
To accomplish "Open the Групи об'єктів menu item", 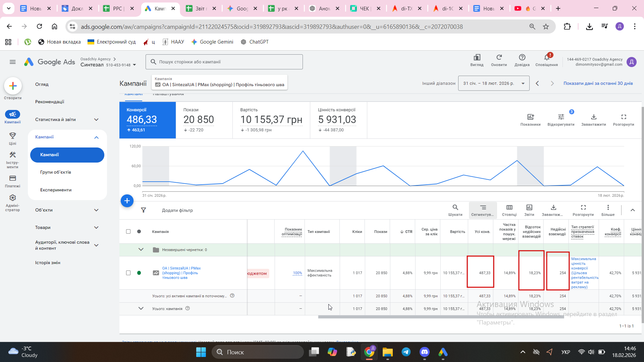I will 56,172.
